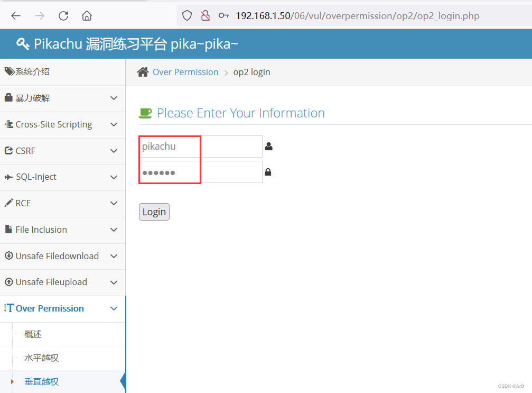Screen dimensions: 532x393
Task: Expand the RCE section chevron
Action: [114, 203]
